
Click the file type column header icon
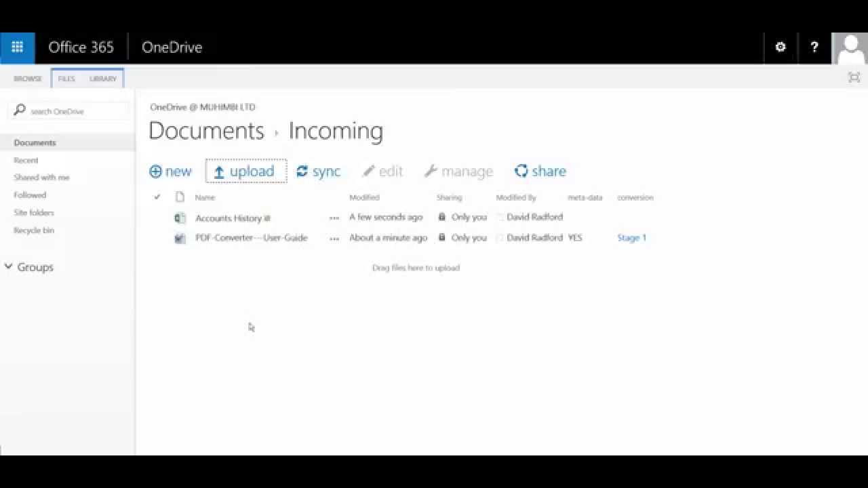180,197
